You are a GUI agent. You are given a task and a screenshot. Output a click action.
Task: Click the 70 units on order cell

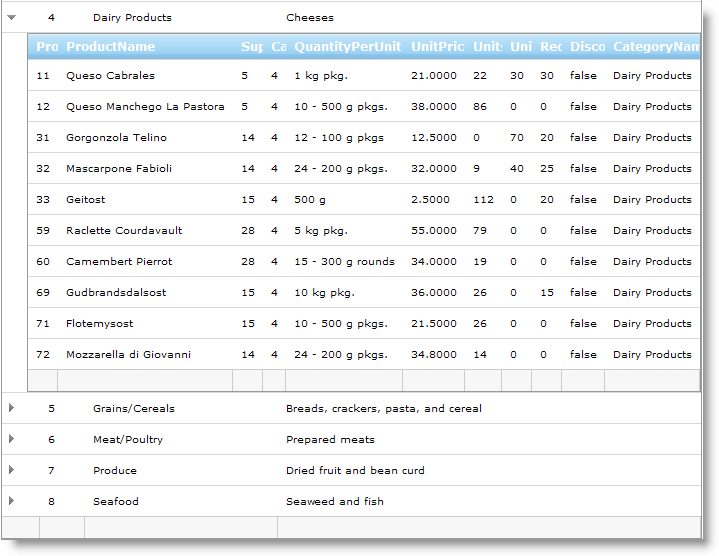517,138
